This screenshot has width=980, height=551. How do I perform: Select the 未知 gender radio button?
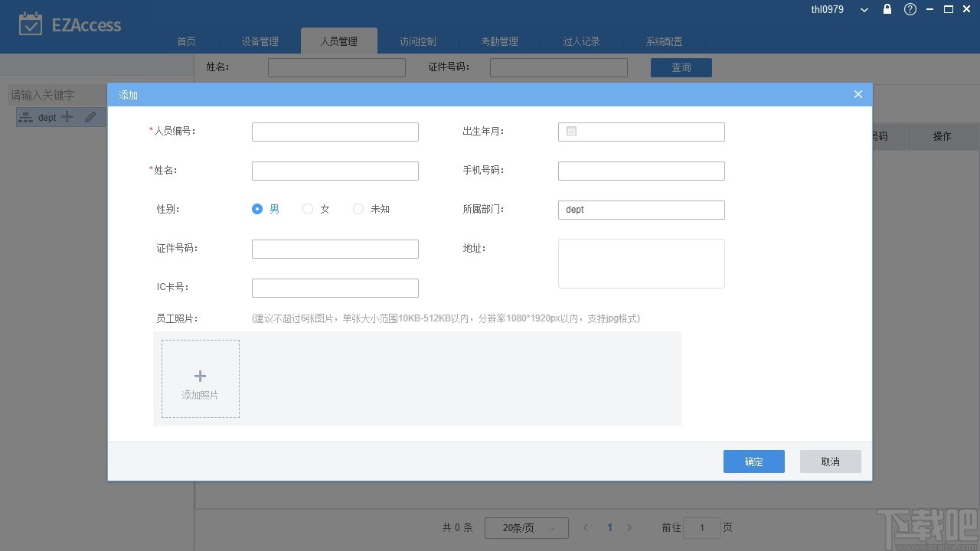pyautogui.click(x=358, y=208)
